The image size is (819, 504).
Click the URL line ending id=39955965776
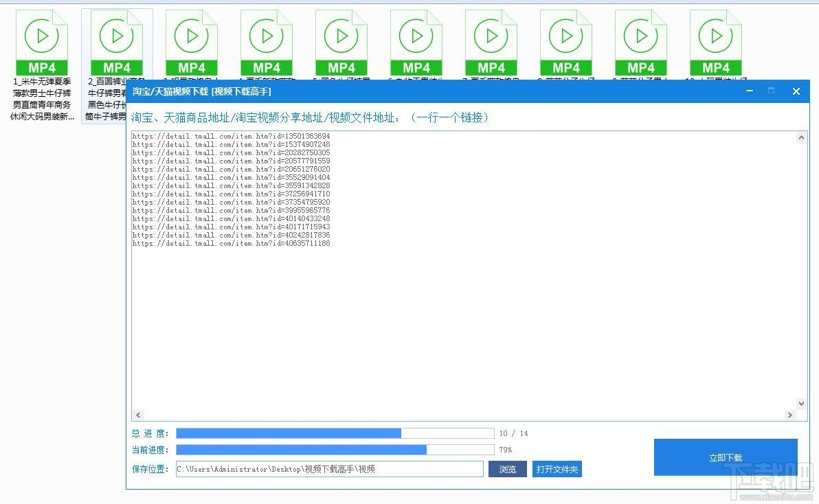(x=231, y=210)
